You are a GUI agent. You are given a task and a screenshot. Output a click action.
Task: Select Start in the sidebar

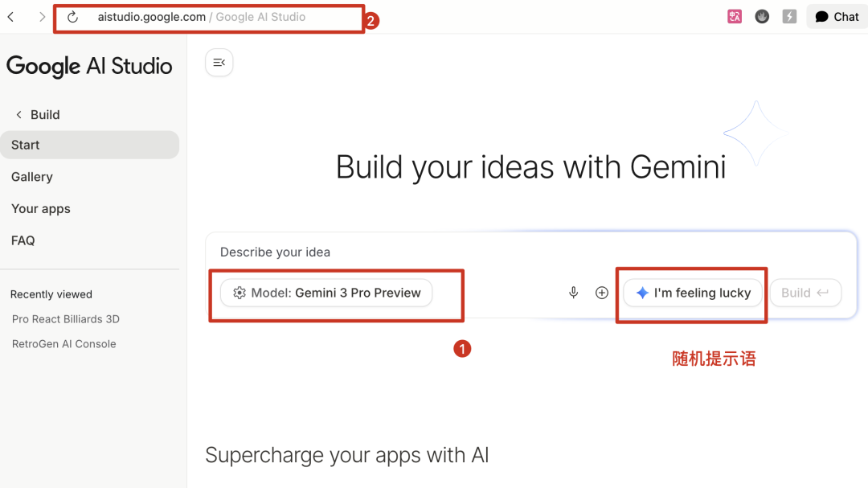26,146
